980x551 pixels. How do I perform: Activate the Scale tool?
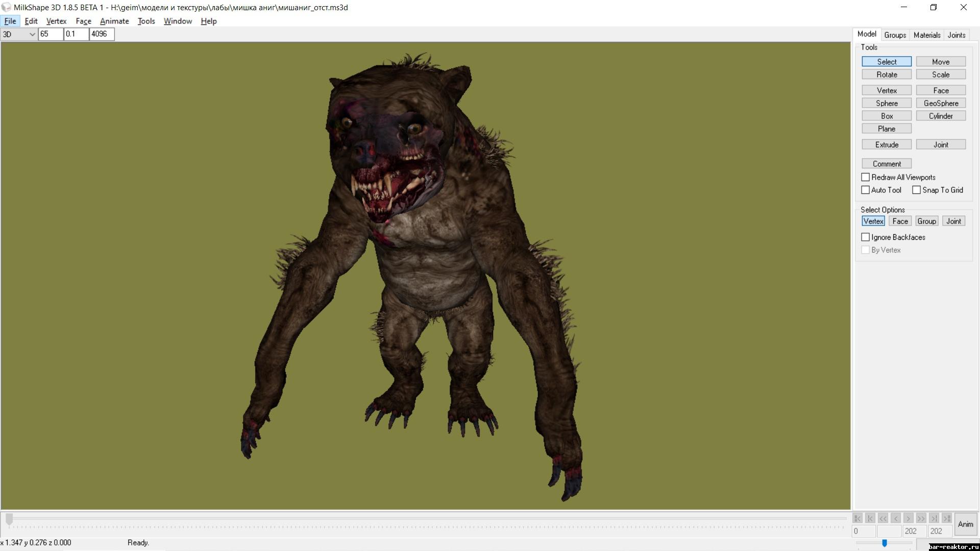click(x=941, y=74)
